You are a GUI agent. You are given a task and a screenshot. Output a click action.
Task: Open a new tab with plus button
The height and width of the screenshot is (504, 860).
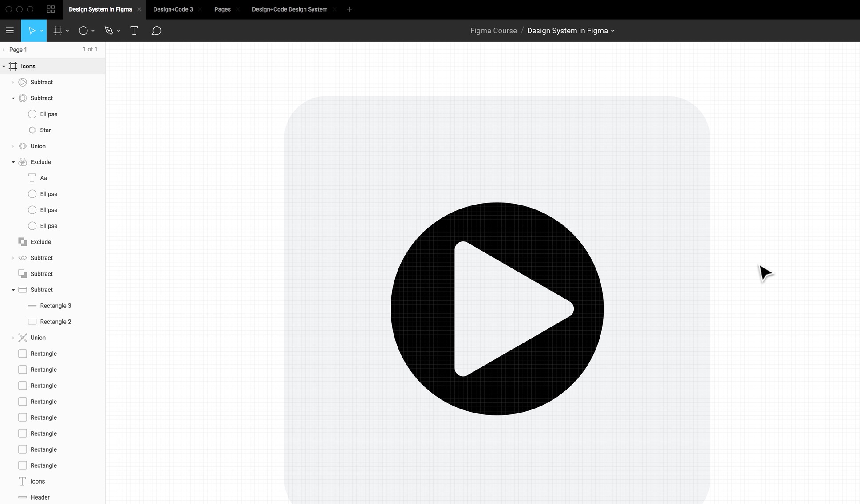pyautogui.click(x=349, y=9)
